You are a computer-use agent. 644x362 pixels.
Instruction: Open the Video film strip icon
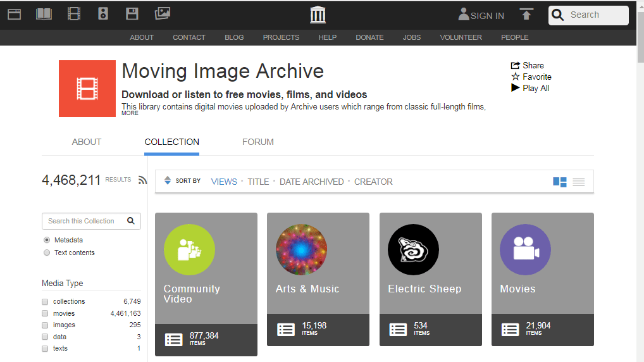click(x=74, y=13)
